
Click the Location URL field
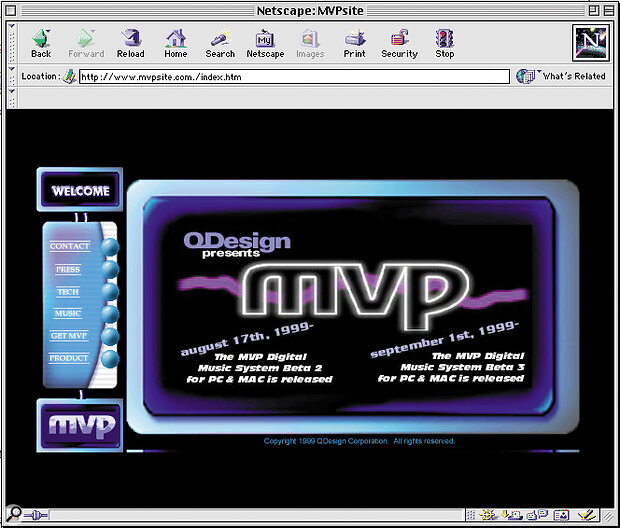pyautogui.click(x=294, y=76)
